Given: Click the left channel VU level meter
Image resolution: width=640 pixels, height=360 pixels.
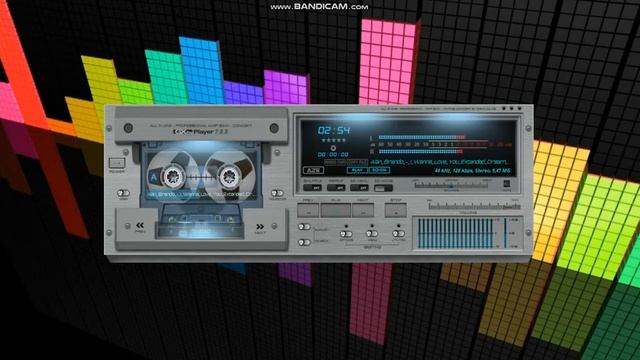Looking at the screenshot, I should click(x=421, y=138).
